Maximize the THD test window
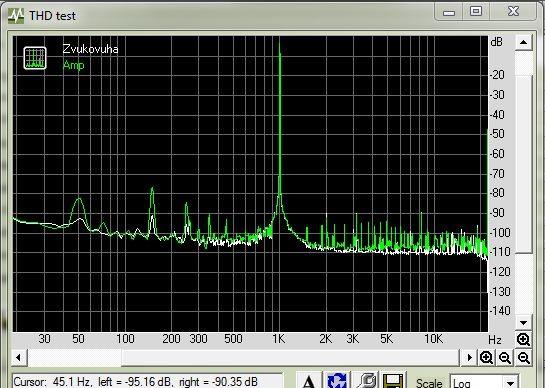Screen dimensions: 545x388 tap(476, 12)
